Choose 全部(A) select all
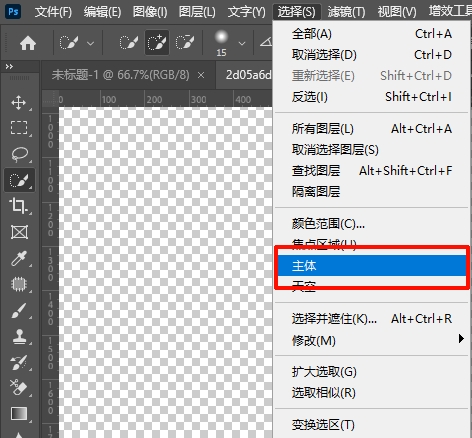 point(372,34)
